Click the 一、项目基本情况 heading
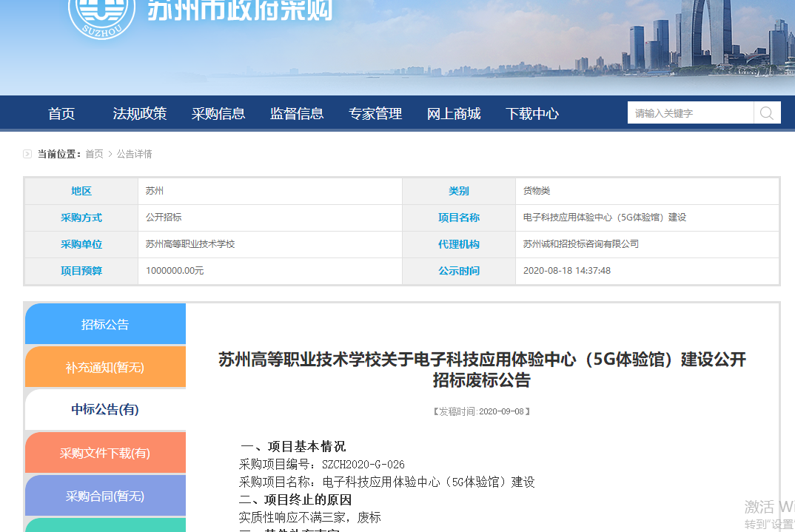 click(292, 446)
